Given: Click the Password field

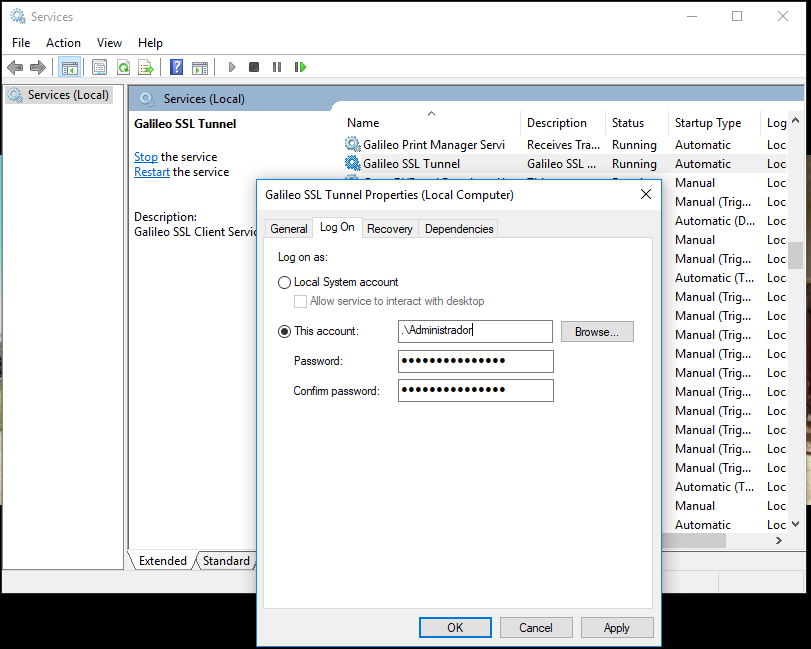Looking at the screenshot, I should [475, 361].
